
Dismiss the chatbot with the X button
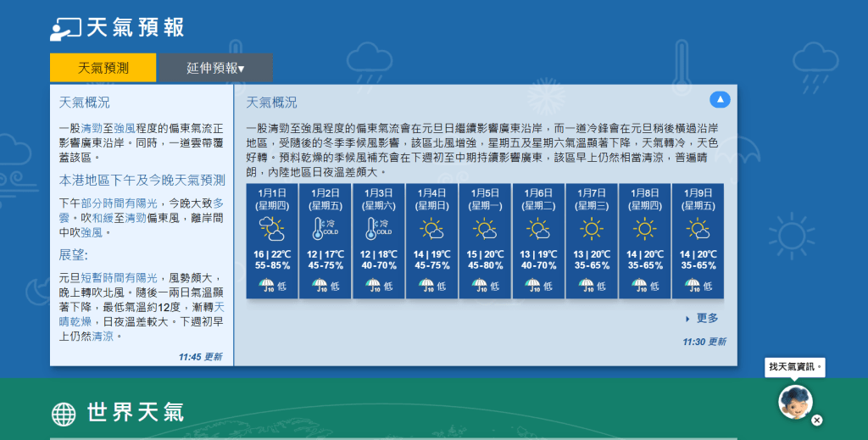816,420
